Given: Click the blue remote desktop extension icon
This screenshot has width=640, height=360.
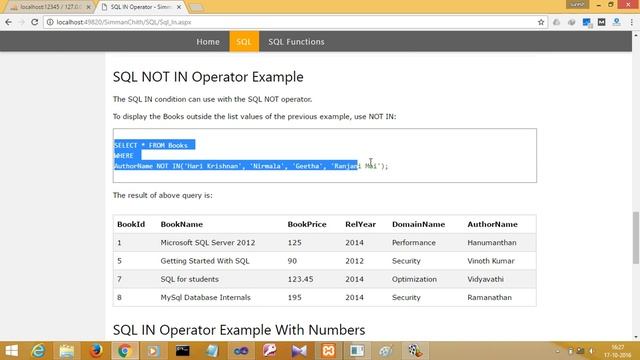Looking at the screenshot, I should 587,22.
